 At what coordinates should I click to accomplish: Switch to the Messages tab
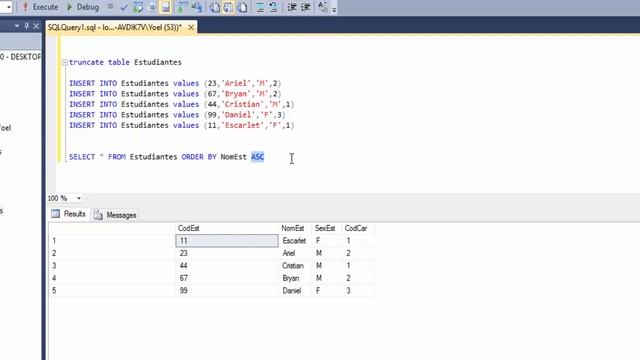(x=116, y=215)
